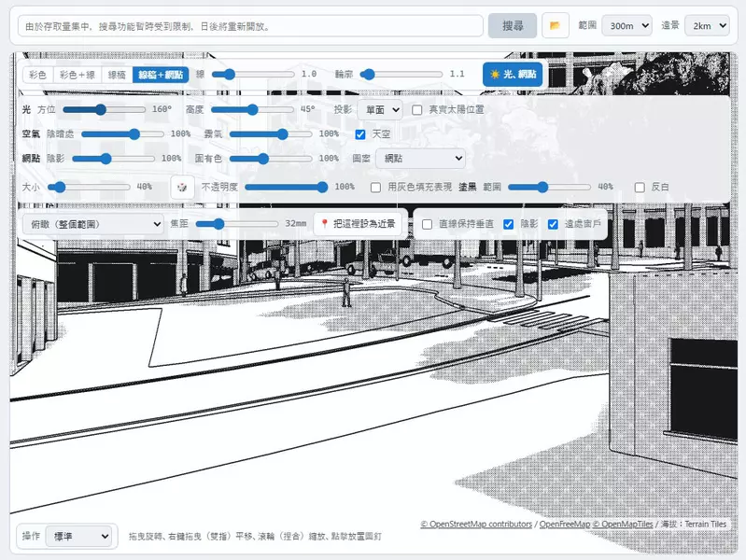Click the 高度 light height slider
746x560 pixels.
253,110
